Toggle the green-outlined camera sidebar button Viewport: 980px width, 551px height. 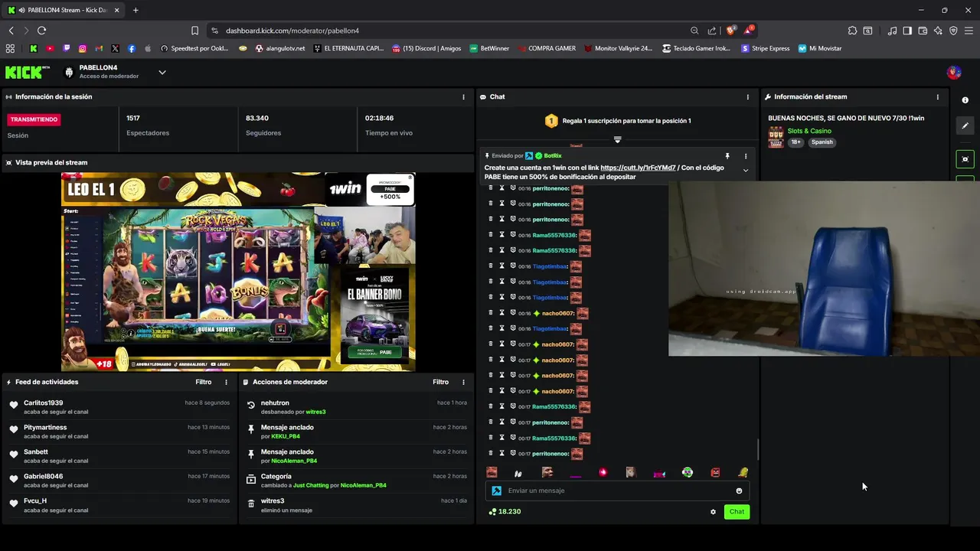965,159
